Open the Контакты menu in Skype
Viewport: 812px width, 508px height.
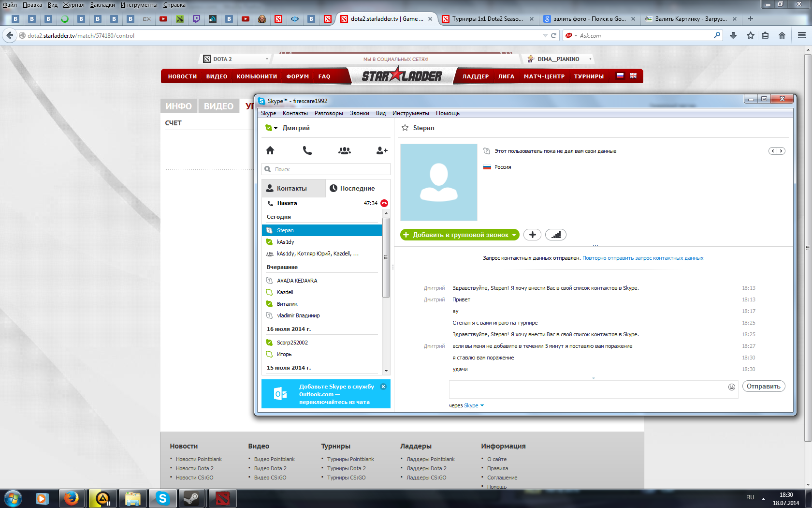(x=295, y=113)
